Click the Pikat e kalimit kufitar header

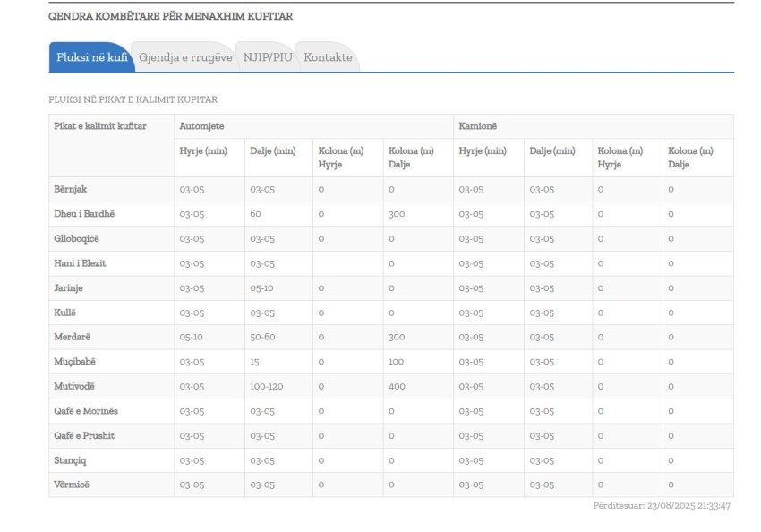tap(100, 126)
